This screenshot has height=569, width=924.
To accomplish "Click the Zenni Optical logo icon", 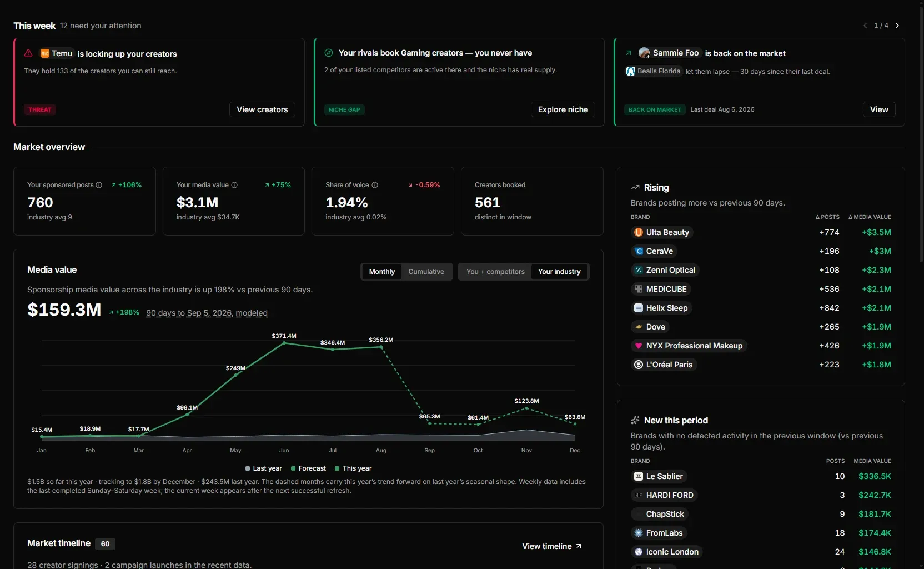I will click(x=639, y=270).
